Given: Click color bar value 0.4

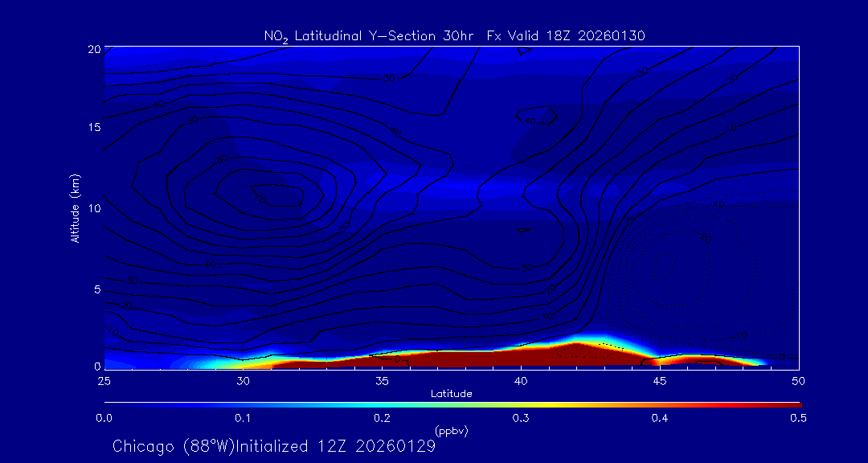Looking at the screenshot, I should 659,419.
